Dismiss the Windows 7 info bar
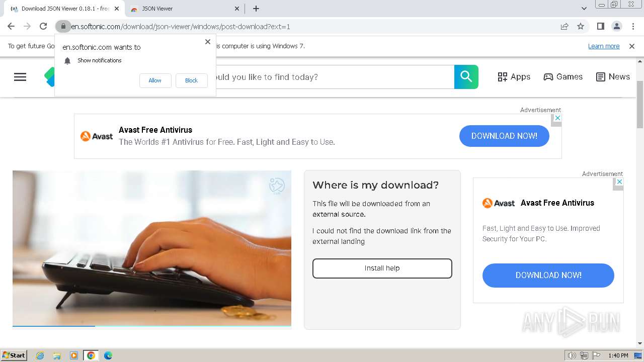The height and width of the screenshot is (362, 644). [632, 46]
